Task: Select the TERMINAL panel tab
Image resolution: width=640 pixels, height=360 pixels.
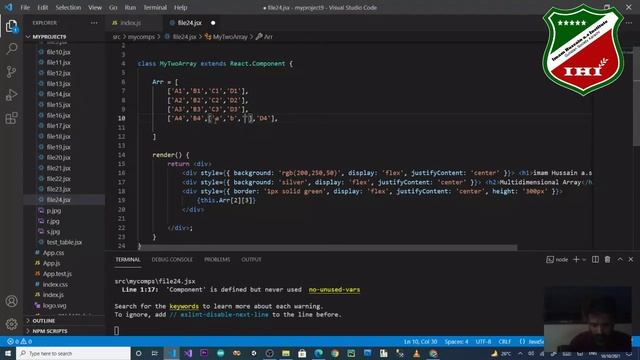Action: click(x=128, y=260)
